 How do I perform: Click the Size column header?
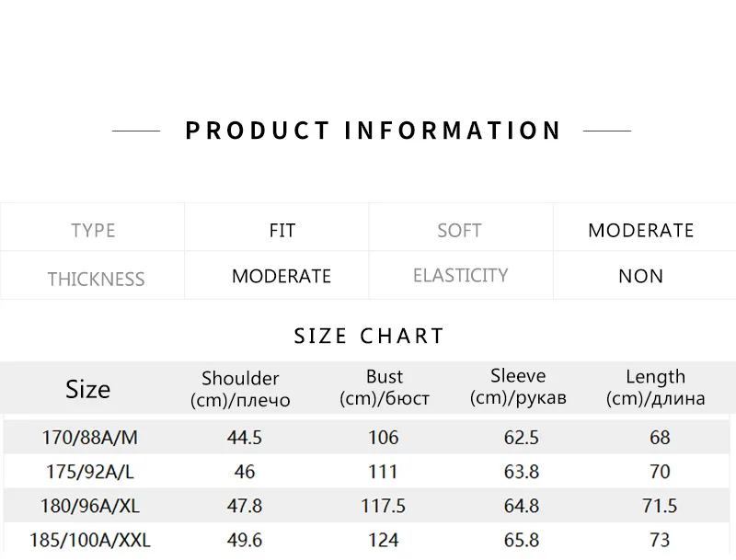tap(87, 389)
